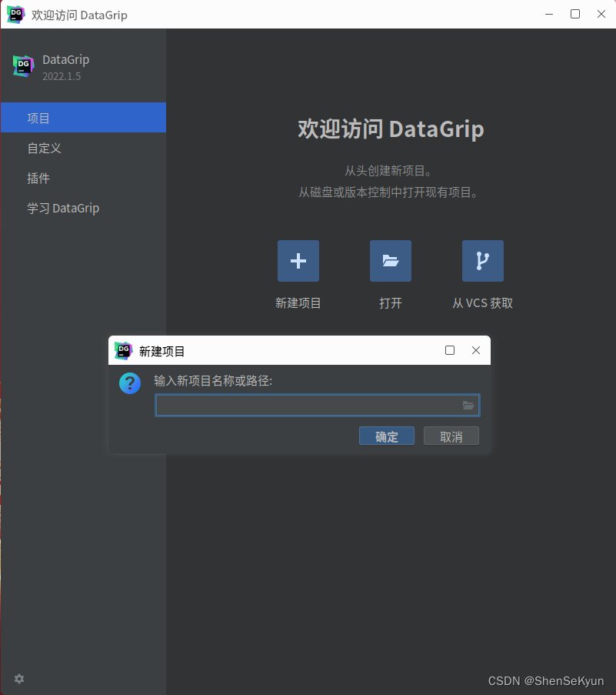The width and height of the screenshot is (616, 695).
Task: Open the settings gear in bottom corner
Action: [18, 678]
